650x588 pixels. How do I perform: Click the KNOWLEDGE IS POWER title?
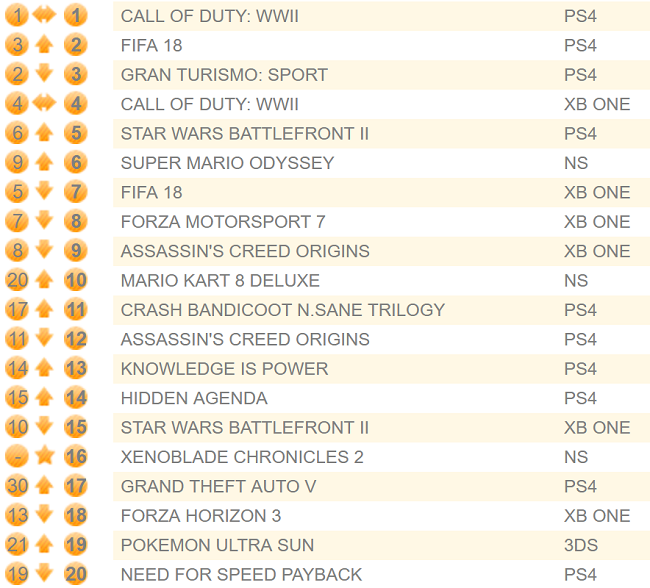point(224,369)
